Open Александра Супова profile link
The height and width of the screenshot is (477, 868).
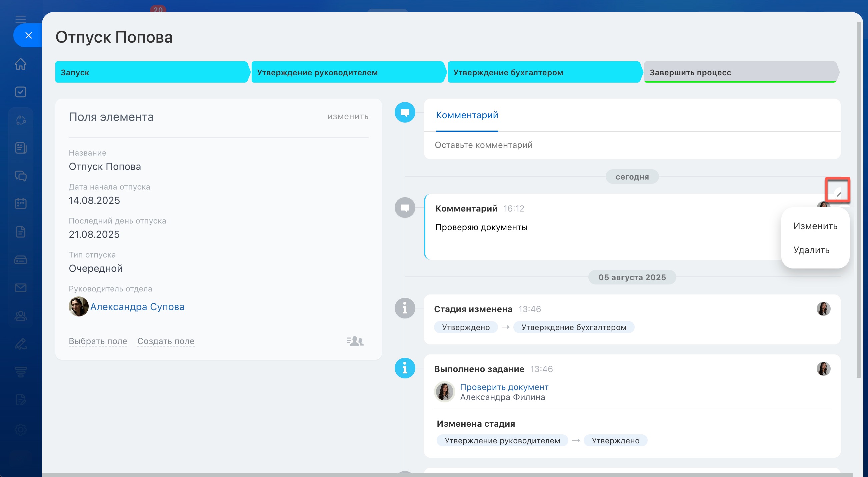pos(137,307)
